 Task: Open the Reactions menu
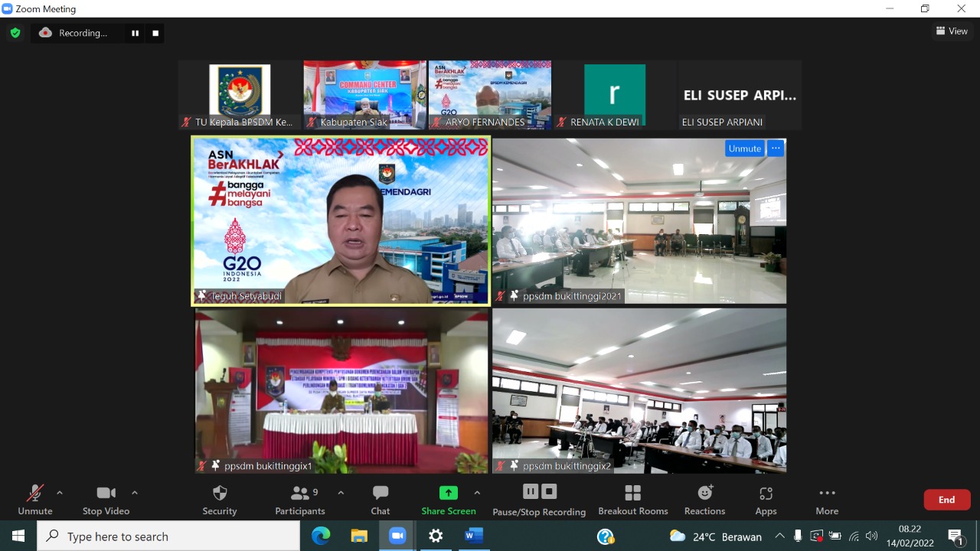(x=704, y=494)
